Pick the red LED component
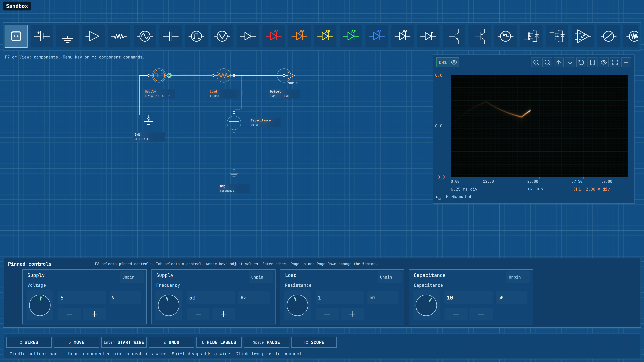Viewport: 644px width, 362px height. (x=274, y=36)
